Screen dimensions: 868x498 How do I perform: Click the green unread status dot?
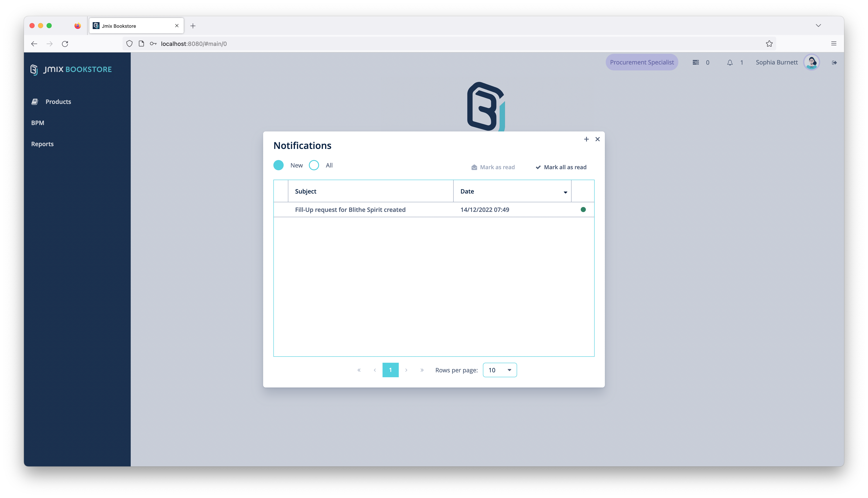click(x=583, y=210)
